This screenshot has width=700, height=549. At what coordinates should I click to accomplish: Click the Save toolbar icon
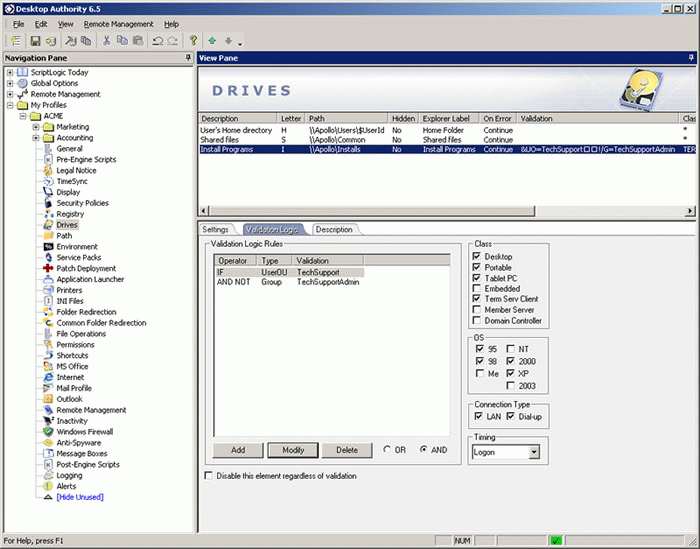click(35, 41)
